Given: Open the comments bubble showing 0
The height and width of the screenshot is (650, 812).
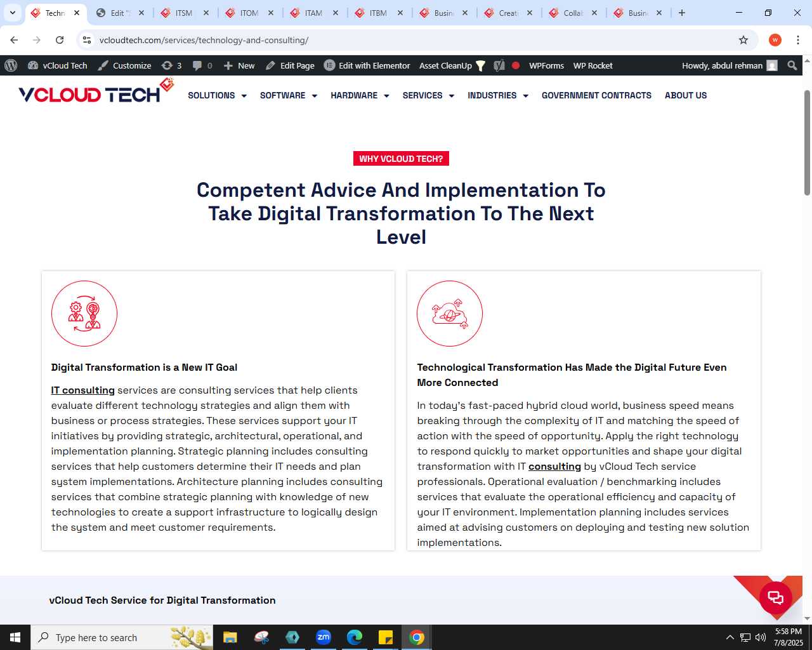Looking at the screenshot, I should pyautogui.click(x=202, y=65).
